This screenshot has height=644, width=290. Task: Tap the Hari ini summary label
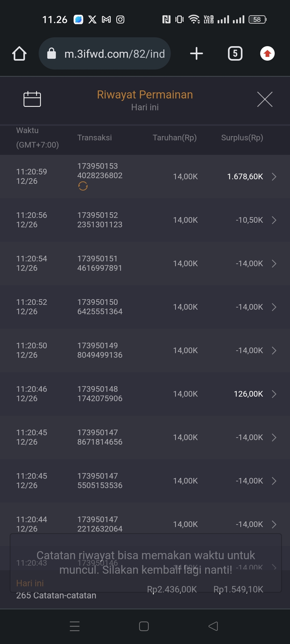tap(30, 583)
